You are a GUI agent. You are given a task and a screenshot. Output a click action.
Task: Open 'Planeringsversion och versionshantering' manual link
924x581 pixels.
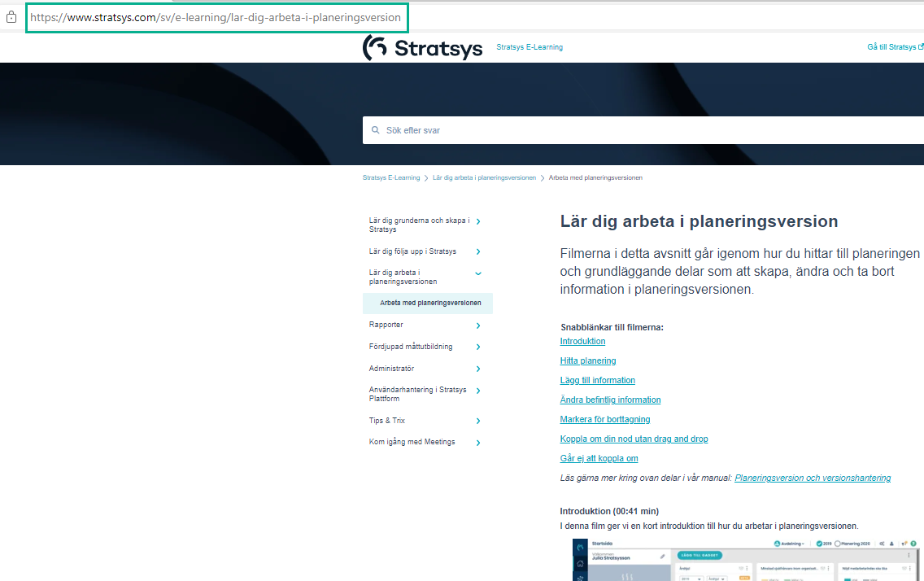[812, 478]
